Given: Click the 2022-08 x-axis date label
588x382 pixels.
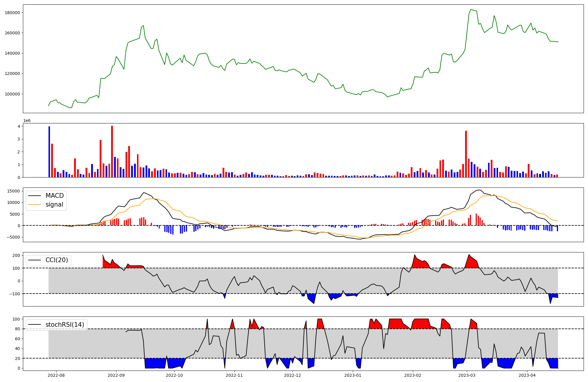Looking at the screenshot, I should pyautogui.click(x=56, y=375).
